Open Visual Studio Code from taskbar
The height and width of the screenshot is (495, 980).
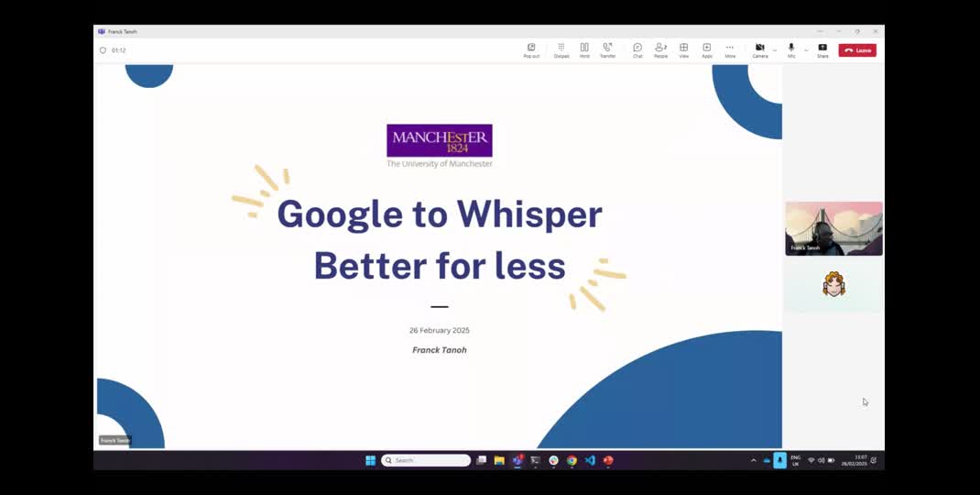tap(590, 460)
